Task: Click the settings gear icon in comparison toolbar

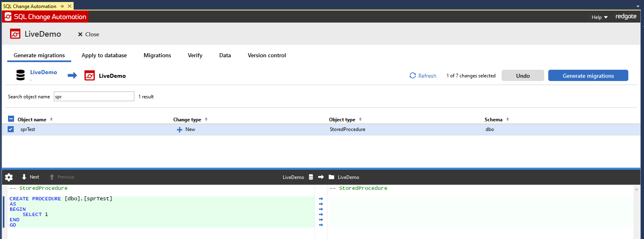Action: pos(9,177)
